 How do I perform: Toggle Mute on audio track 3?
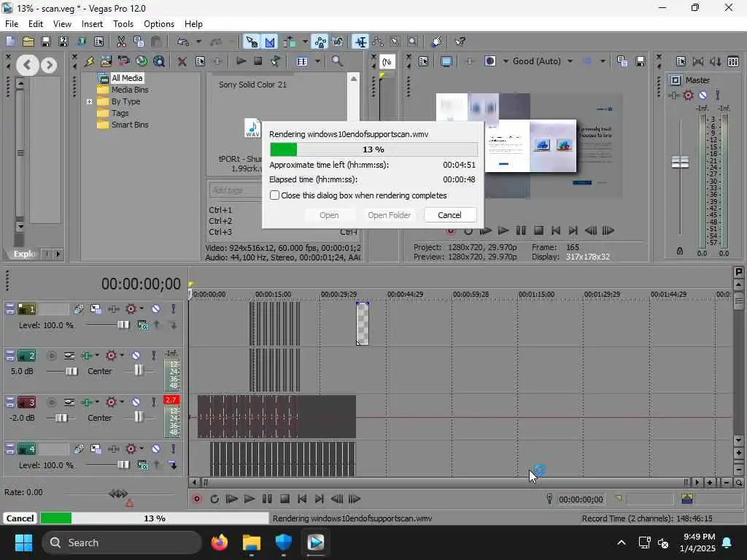click(136, 402)
